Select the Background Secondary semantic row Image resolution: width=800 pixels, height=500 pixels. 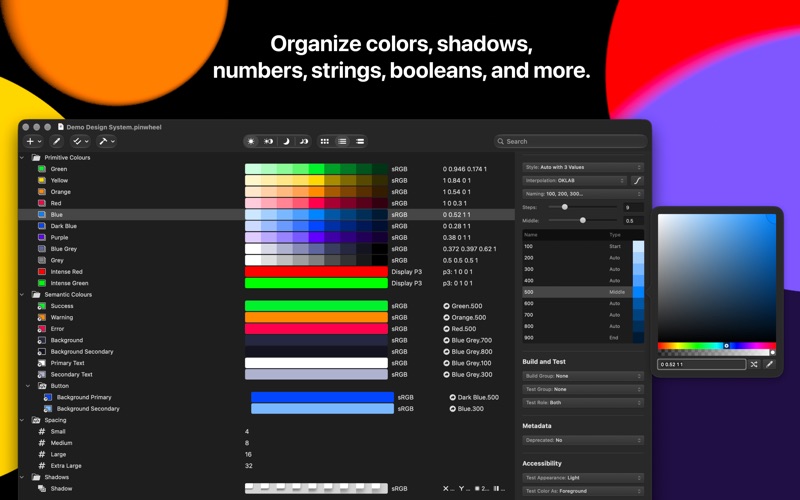(x=267, y=352)
